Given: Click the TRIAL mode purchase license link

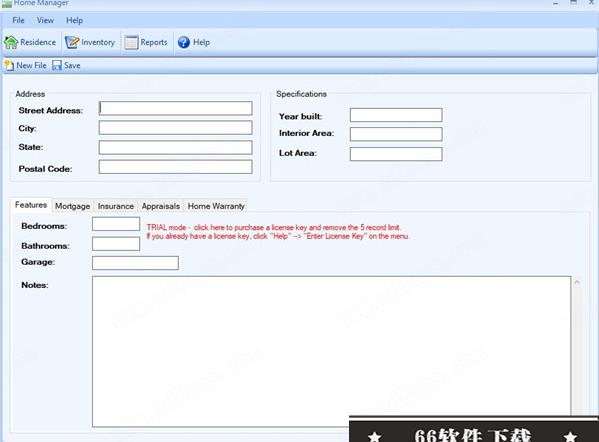Looking at the screenshot, I should [274, 227].
